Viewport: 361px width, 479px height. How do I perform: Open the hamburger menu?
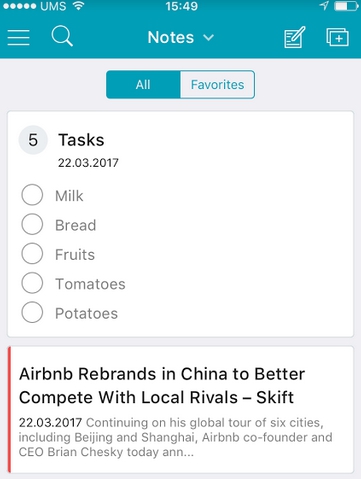pyautogui.click(x=19, y=37)
